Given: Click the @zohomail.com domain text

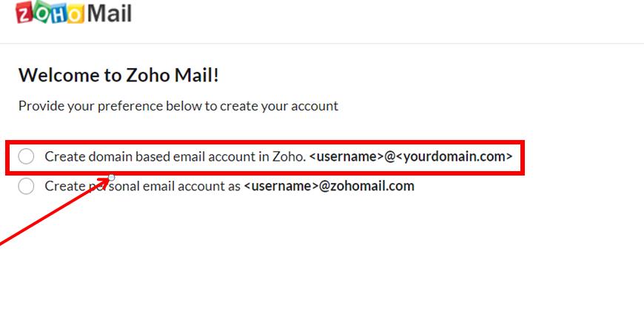Looking at the screenshot, I should tap(366, 186).
